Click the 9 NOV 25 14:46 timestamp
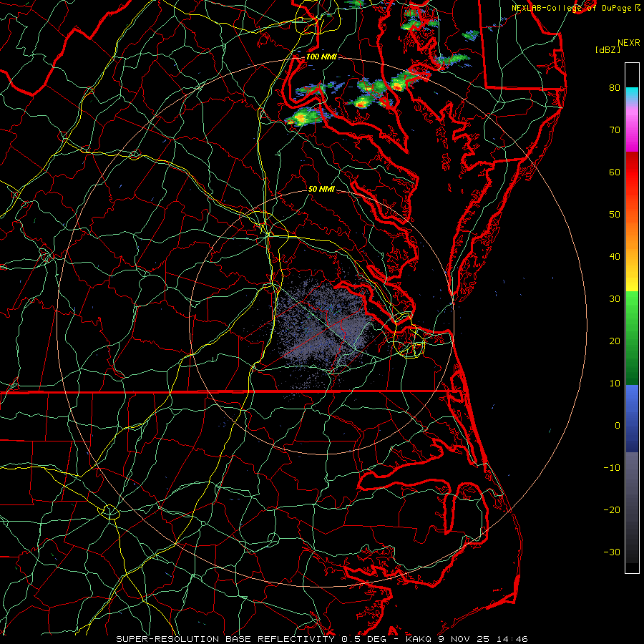This screenshot has width=644, height=644. (x=482, y=639)
